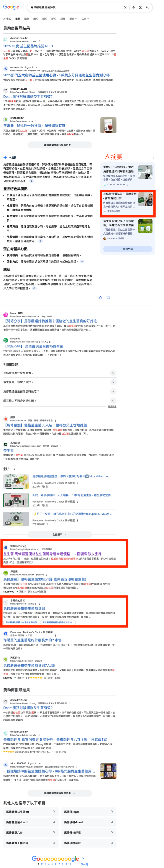Give thumbs up to AI summary
The image size is (164, 868).
(100, 298)
